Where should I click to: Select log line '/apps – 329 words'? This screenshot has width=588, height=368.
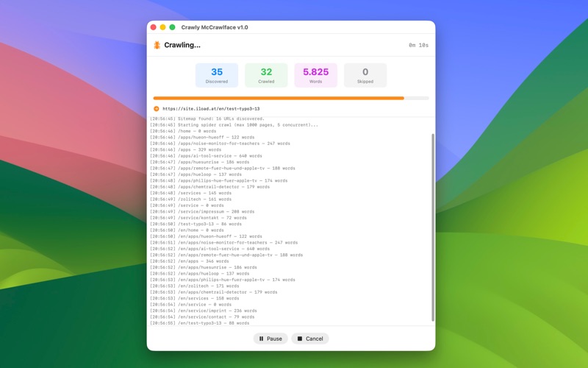[x=186, y=149]
